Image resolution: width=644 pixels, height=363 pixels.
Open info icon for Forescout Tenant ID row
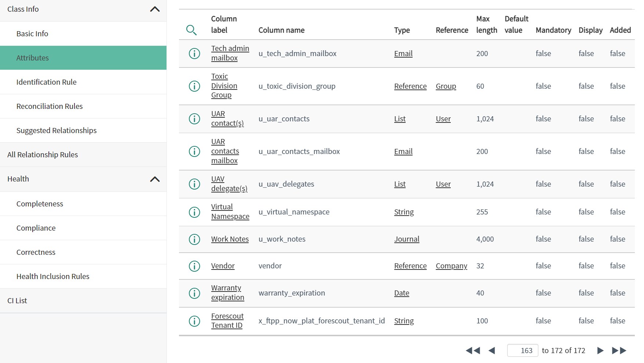[194, 321]
